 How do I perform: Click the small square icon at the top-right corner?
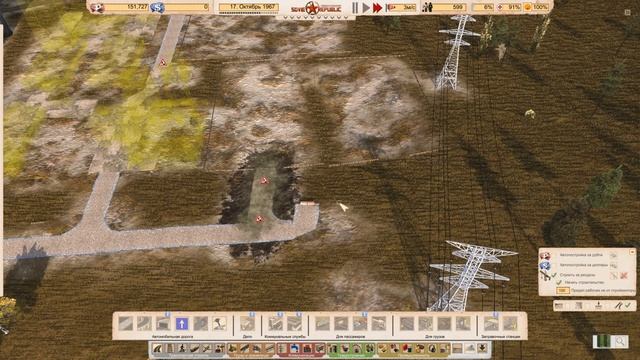[628, 12]
